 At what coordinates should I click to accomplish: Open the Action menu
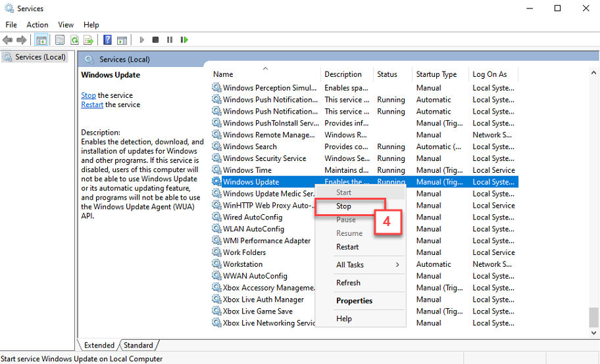tap(37, 25)
